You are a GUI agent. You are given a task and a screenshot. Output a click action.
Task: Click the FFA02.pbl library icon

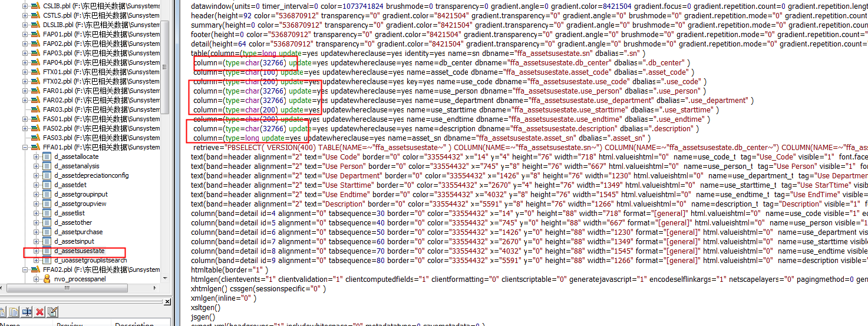[36, 269]
